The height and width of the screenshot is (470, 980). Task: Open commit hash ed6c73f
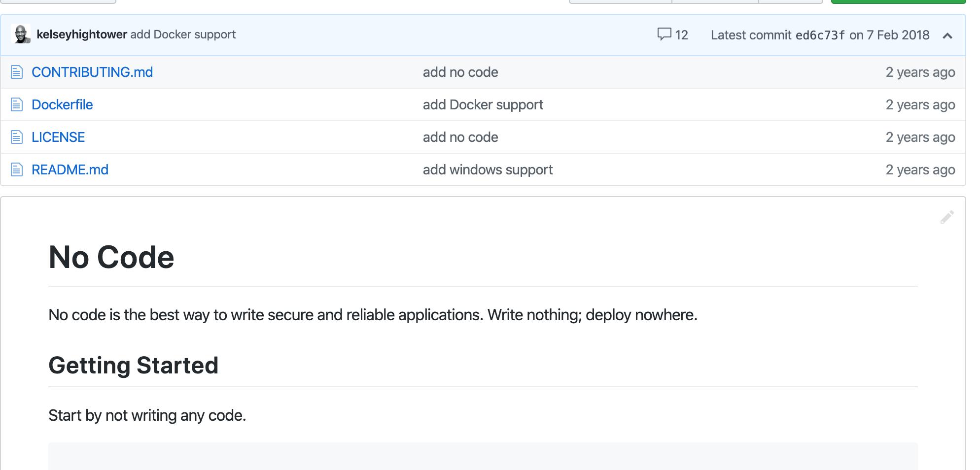[x=820, y=35]
